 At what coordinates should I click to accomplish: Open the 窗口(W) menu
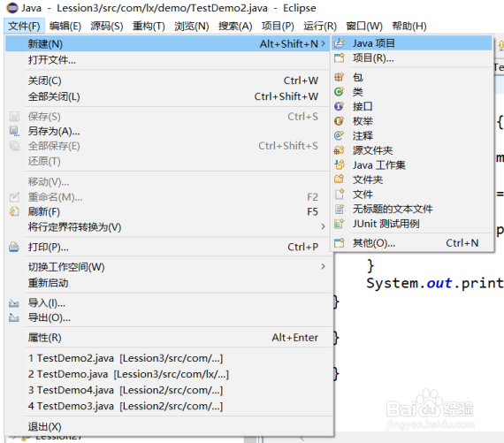(x=364, y=26)
